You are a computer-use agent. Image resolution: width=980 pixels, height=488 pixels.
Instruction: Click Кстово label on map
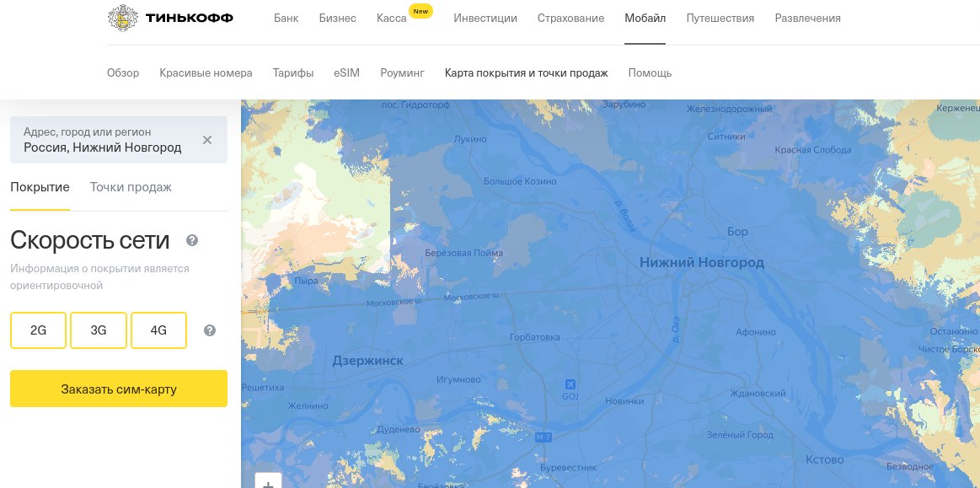825,459
